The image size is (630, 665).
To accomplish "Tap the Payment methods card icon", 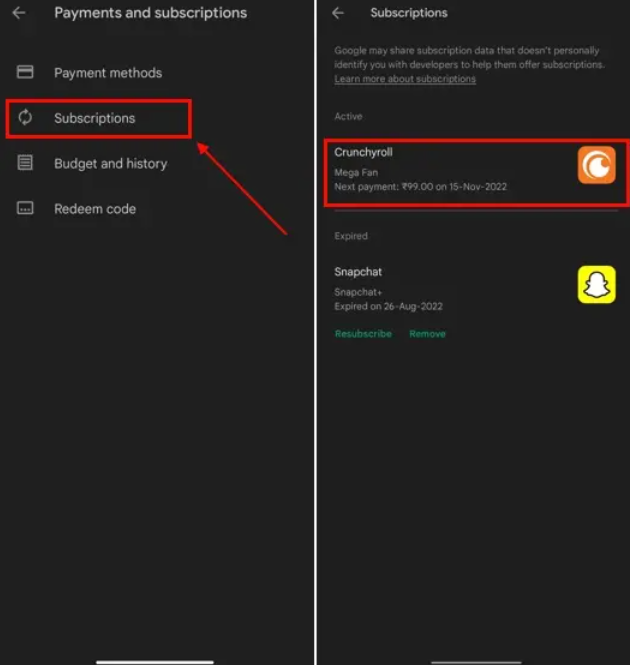I will pyautogui.click(x=25, y=72).
